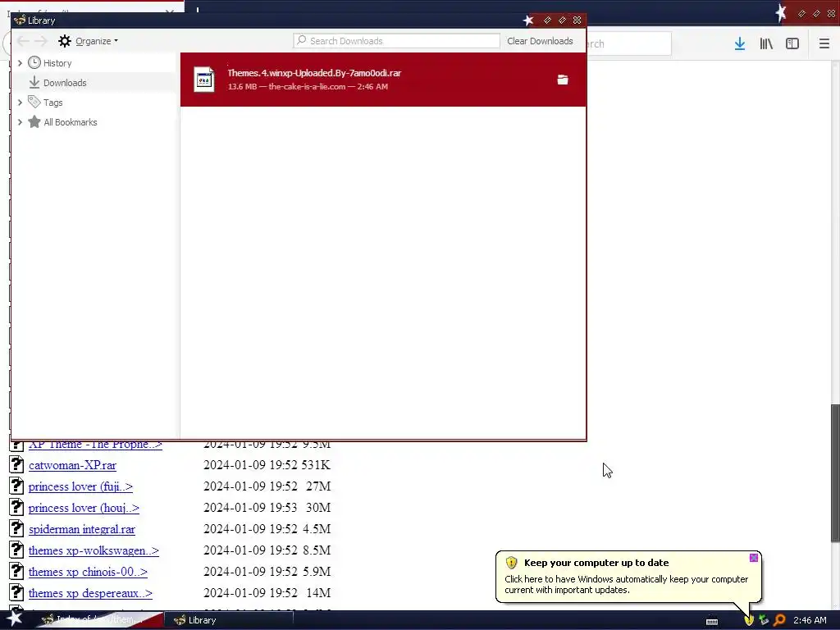The height and width of the screenshot is (630, 840).
Task: Open the princess lover (fuji..> link
Action: pos(80,486)
